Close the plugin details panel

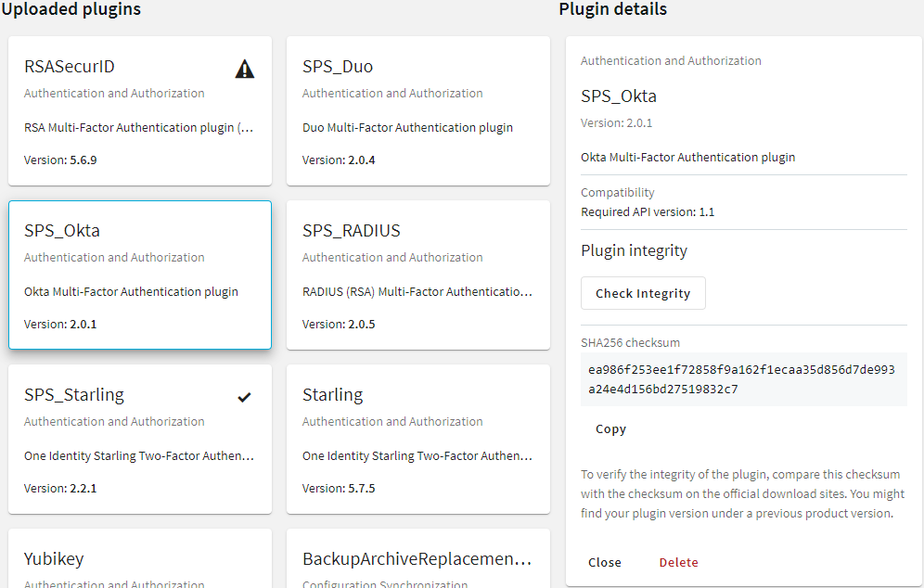(x=605, y=562)
